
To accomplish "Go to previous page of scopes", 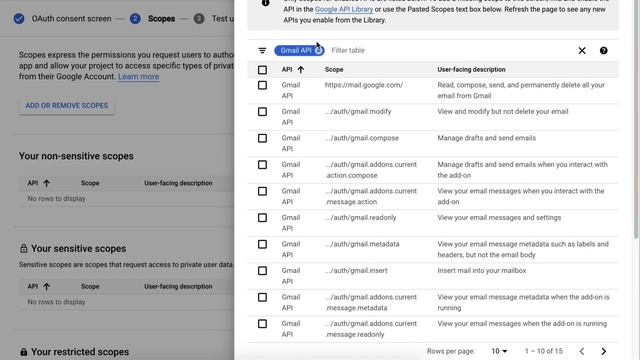I will coord(582,351).
